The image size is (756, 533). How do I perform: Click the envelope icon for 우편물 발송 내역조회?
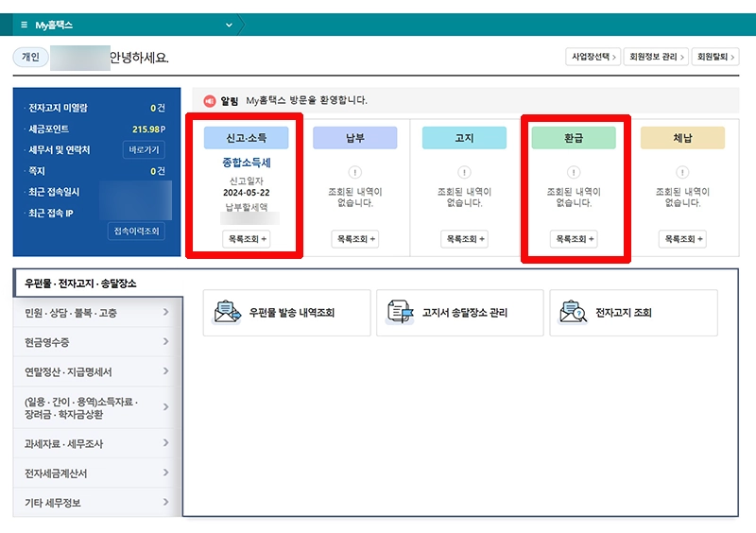click(227, 312)
